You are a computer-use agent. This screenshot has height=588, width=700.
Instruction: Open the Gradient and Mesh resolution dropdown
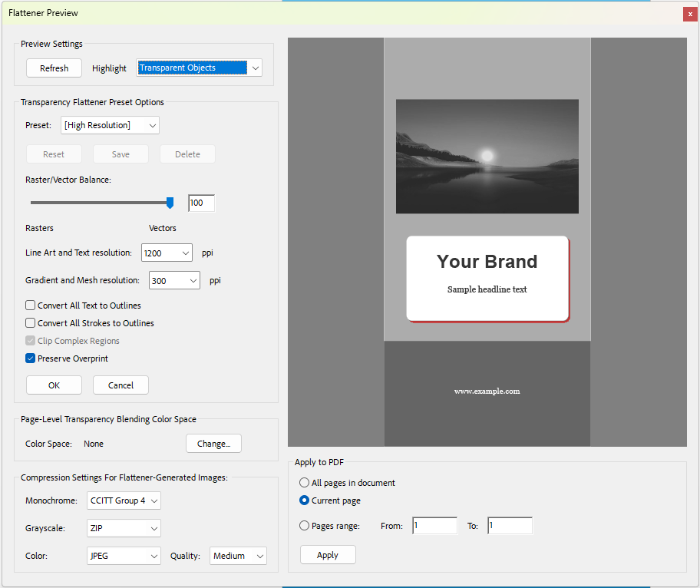click(x=174, y=280)
